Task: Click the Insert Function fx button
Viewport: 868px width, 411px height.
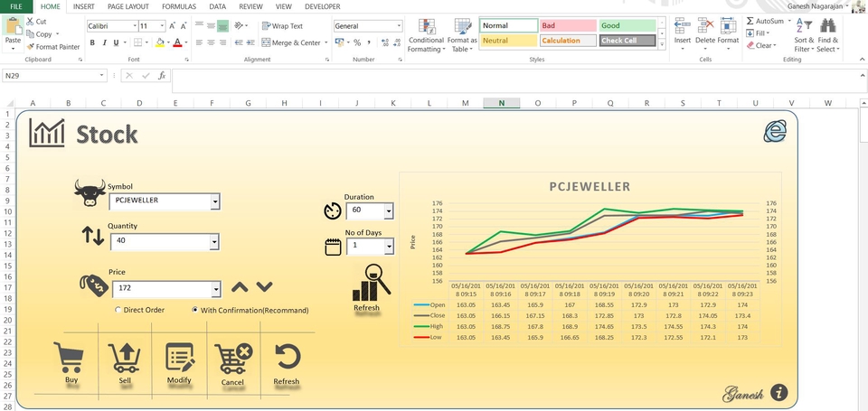Action: [162, 76]
